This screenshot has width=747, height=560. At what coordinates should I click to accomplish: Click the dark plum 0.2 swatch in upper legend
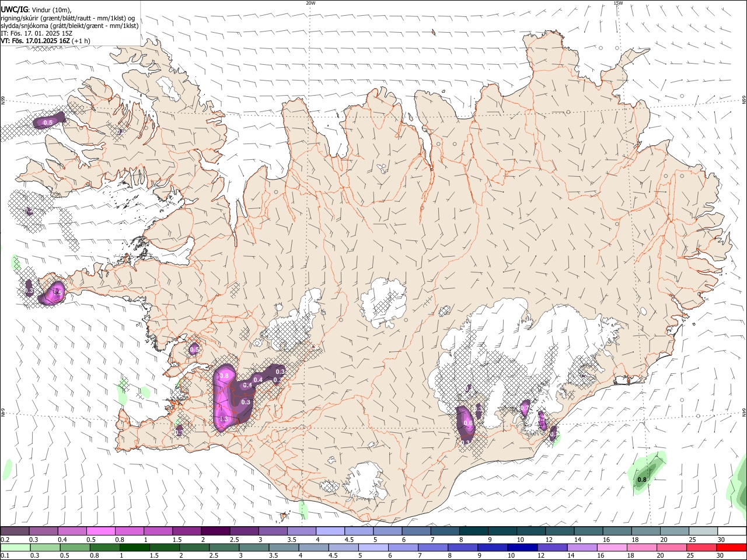[x=15, y=531]
